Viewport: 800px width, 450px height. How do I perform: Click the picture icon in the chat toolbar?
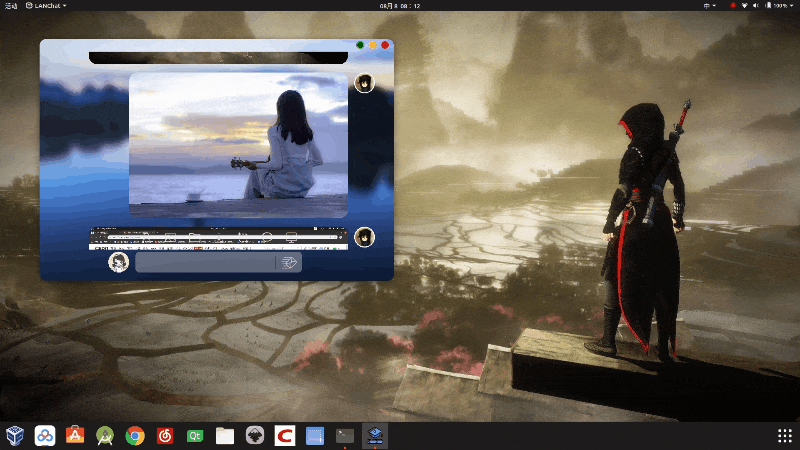click(x=170, y=237)
